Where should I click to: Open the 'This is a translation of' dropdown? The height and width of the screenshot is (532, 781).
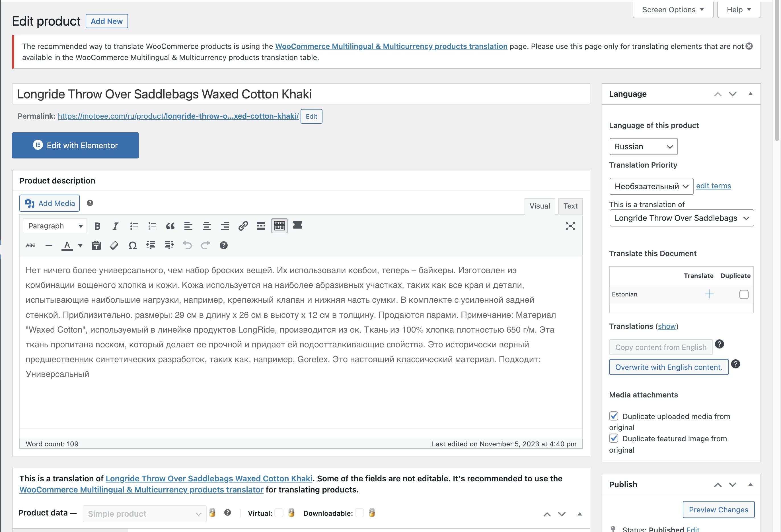(682, 218)
